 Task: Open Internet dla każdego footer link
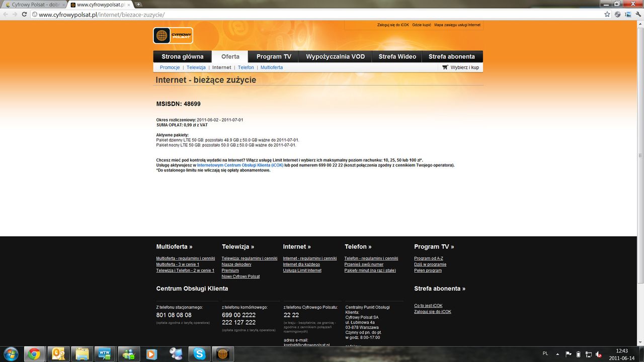click(x=301, y=264)
